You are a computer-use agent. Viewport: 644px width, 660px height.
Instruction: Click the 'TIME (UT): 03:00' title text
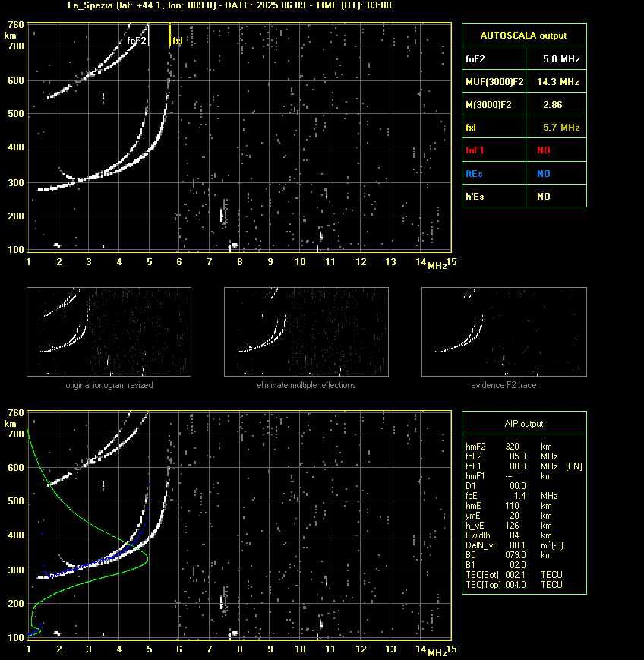(x=354, y=5)
